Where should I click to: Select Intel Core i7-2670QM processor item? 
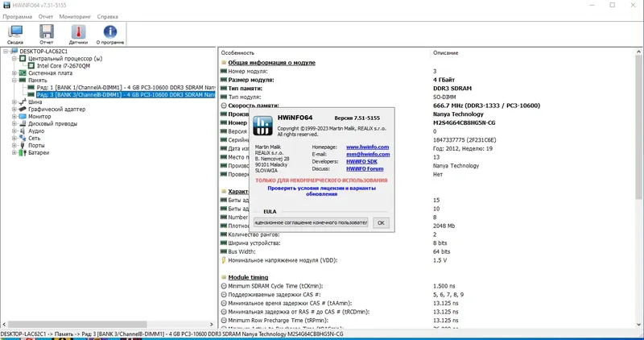[64, 66]
